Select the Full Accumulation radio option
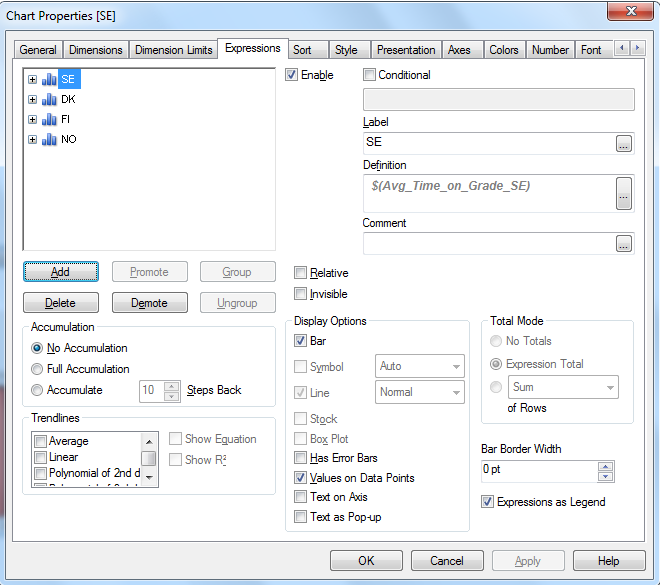 click(38, 369)
